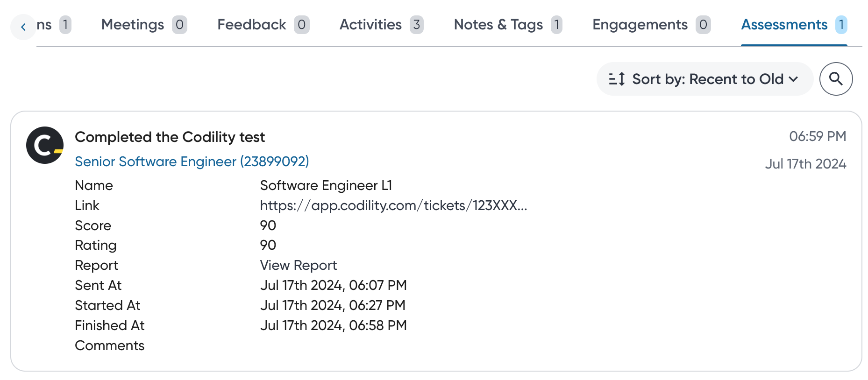
Task: Expand the Sort by: Recent to Old dropdown
Action: pos(704,79)
